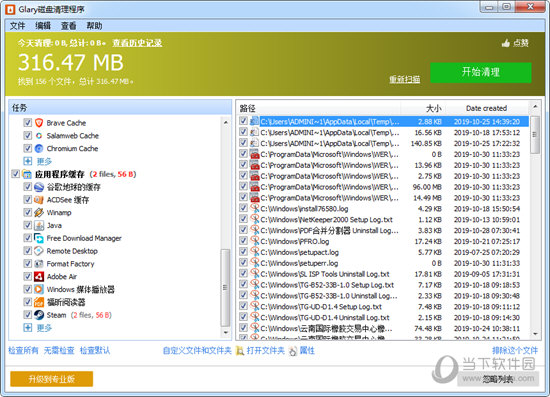Viewport: 550px width, 397px height.
Task: Click the 应用程序缓存 folder icon
Action: [x=27, y=174]
